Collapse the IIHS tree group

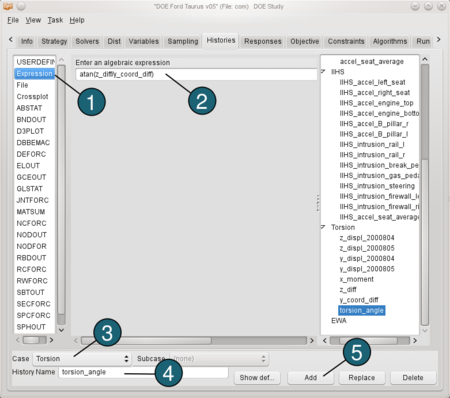tap(323, 72)
